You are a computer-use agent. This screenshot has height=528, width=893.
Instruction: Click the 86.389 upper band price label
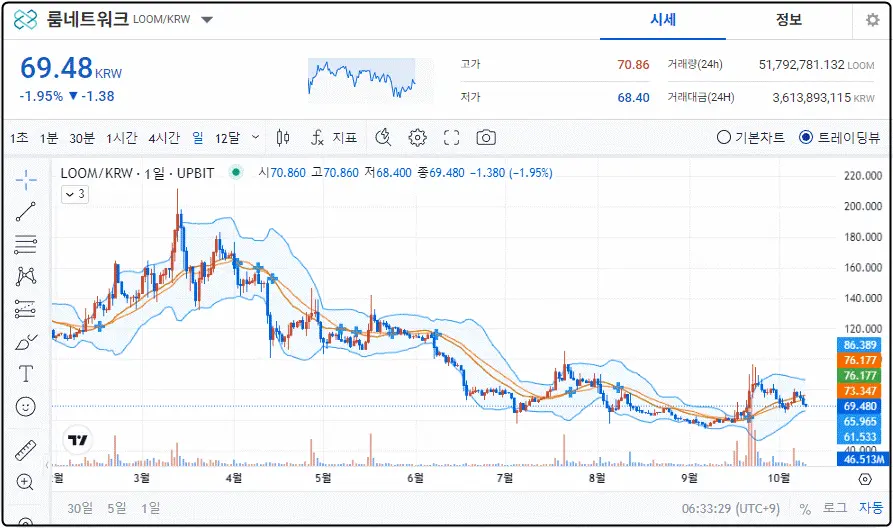coord(860,345)
